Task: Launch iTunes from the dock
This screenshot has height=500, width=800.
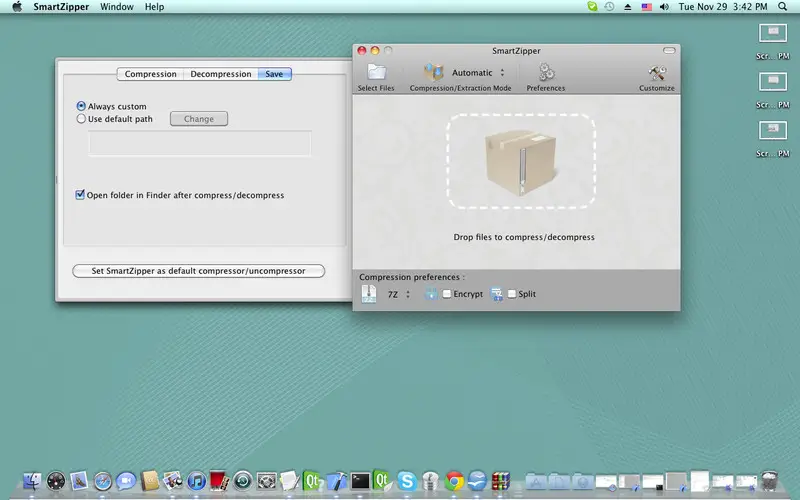Action: point(196,481)
